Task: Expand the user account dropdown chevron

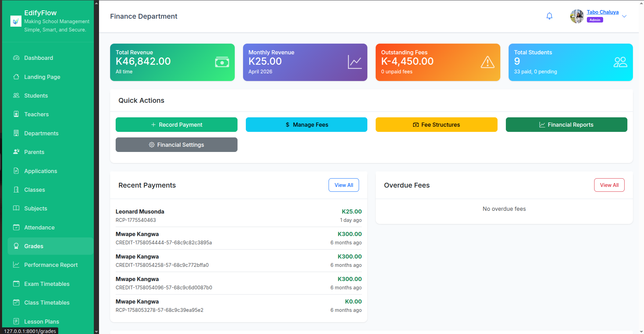Action: 624,16
